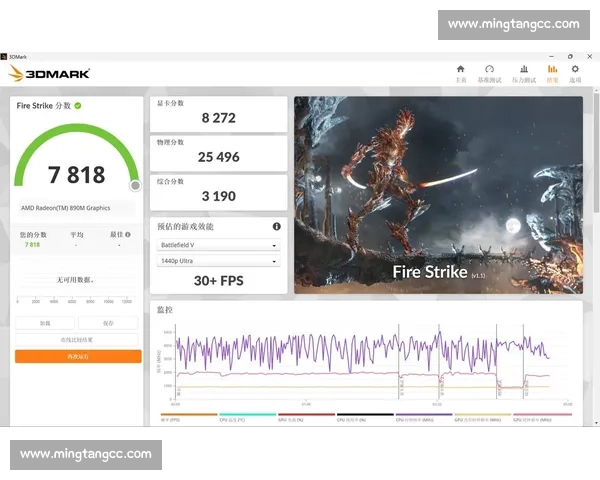This screenshot has height=480, width=600.
Task: Expand the 1440p Ultra resolution dropdown
Action: pyautogui.click(x=218, y=261)
